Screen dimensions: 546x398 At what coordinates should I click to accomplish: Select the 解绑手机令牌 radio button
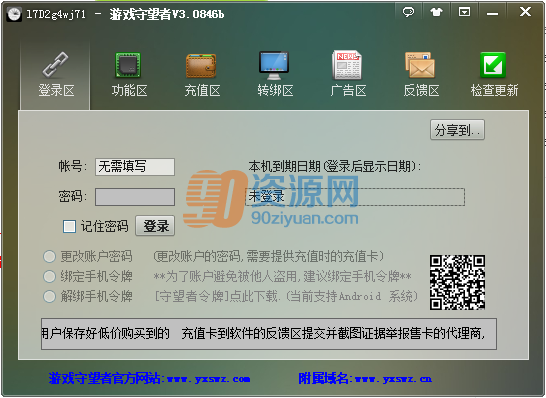tap(49, 297)
